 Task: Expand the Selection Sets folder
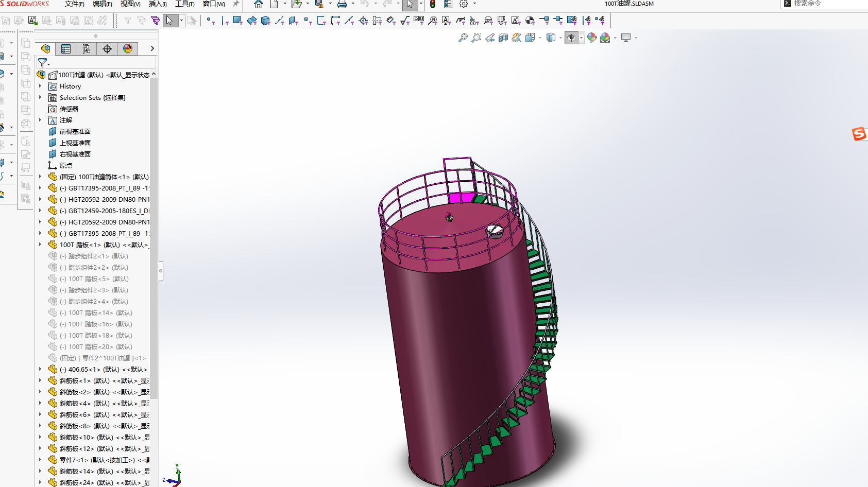click(40, 98)
